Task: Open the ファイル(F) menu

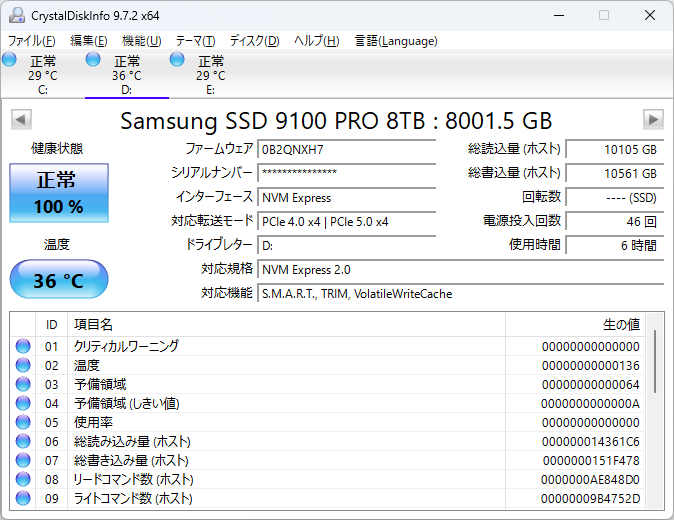Action: [32, 41]
